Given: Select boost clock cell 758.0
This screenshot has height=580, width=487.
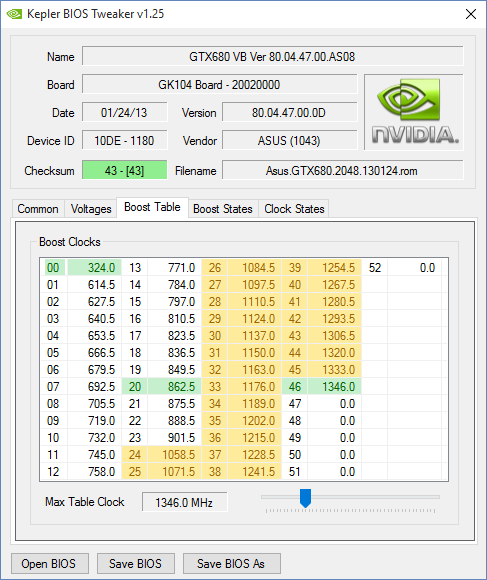Looking at the screenshot, I should click(94, 472).
